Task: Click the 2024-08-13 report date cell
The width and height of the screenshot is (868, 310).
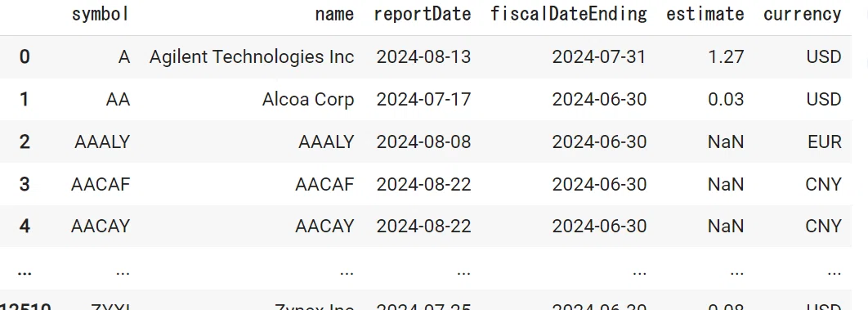Action: point(423,57)
